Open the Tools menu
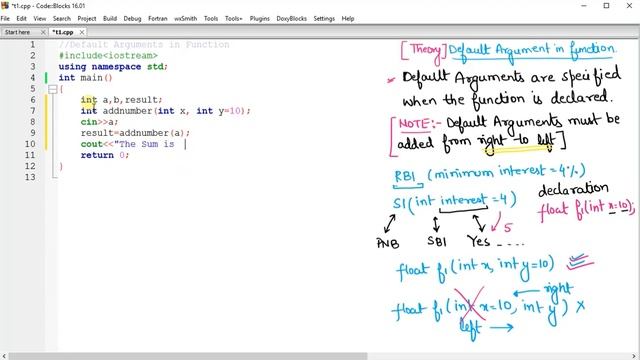 [211, 18]
